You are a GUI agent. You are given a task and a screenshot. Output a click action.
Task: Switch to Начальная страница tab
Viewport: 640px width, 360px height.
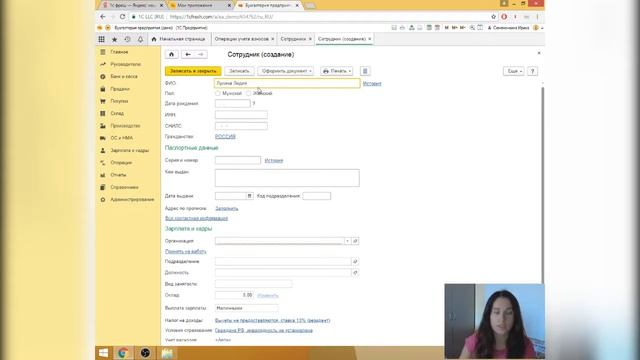pos(178,39)
